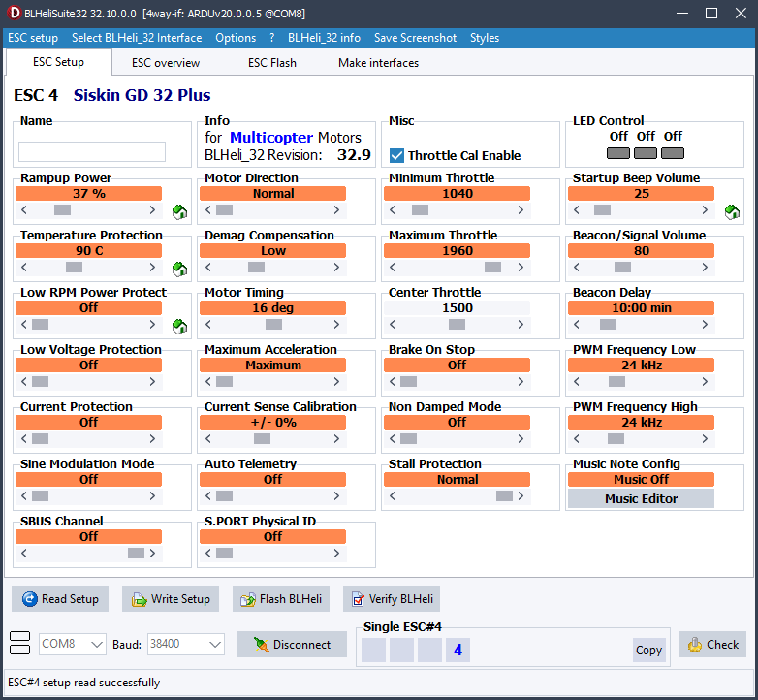Decrease Maximum Acceleration with left arrow
The width and height of the screenshot is (758, 700).
pos(207,382)
